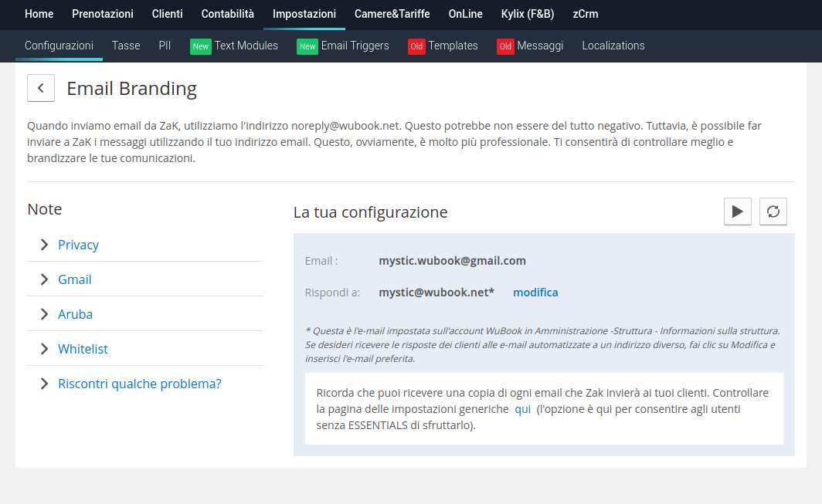
Task: Go to Prenotazioni in the top menu
Action: [x=103, y=14]
